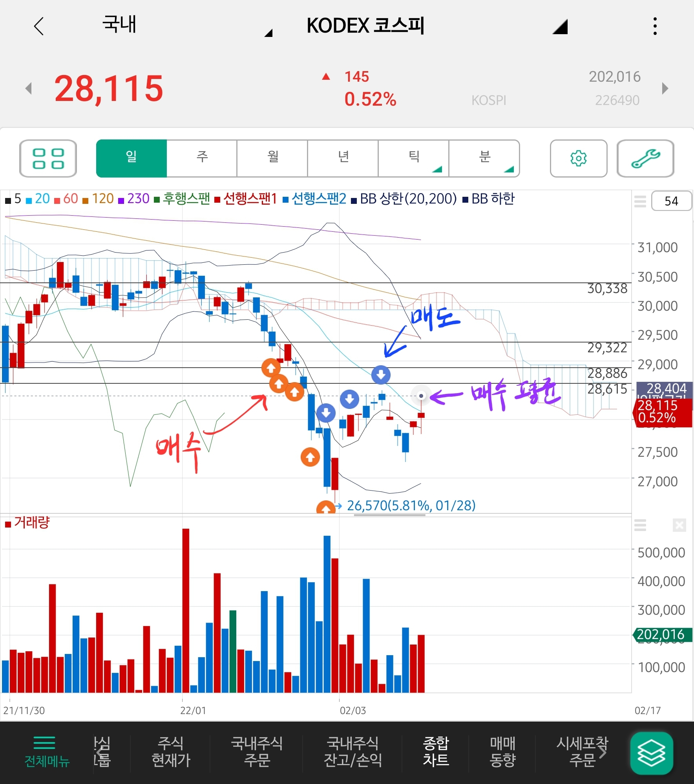694x784 pixels.
Task: Tap the crosshair dot on latest candle
Action: pyautogui.click(x=421, y=396)
